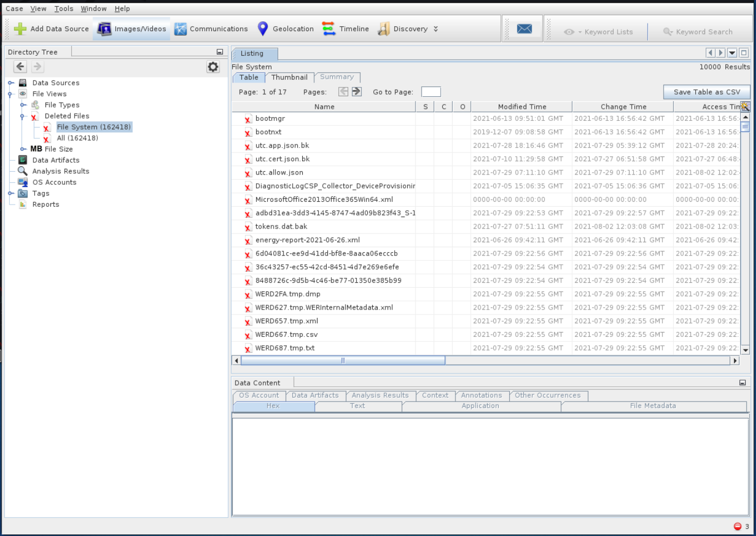The height and width of the screenshot is (536, 756).
Task: Launch the Geolocation map pin
Action: pyautogui.click(x=263, y=29)
